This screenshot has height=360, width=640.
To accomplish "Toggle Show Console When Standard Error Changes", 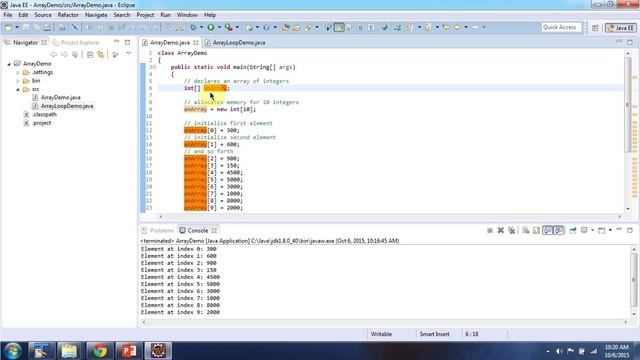I will tap(559, 231).
